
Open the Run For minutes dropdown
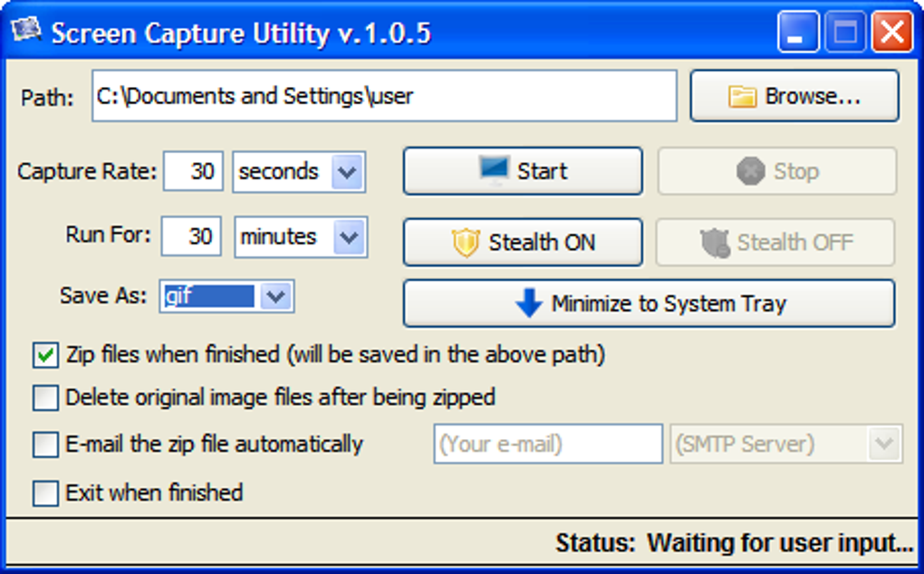(347, 237)
